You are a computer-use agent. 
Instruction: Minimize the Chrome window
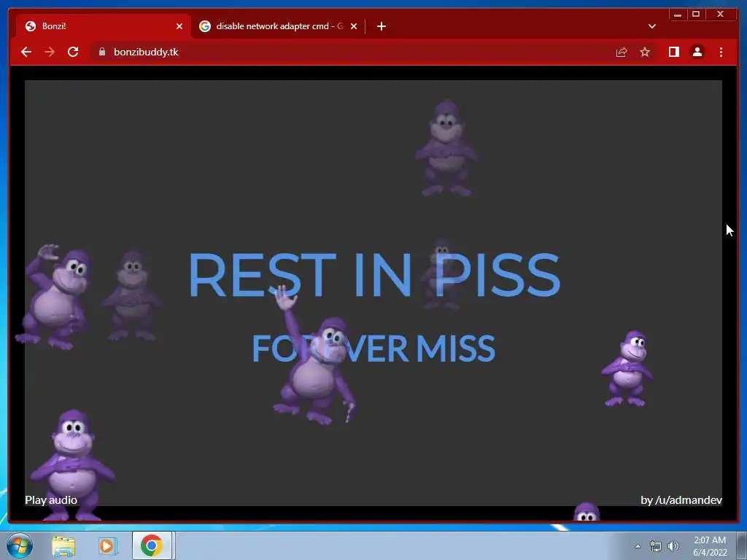(x=678, y=15)
